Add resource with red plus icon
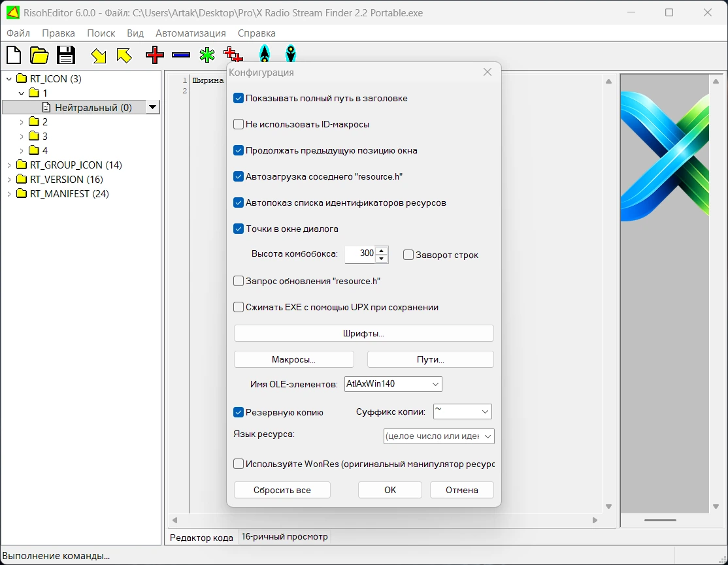Viewport: 728px width, 565px height. 155,55
